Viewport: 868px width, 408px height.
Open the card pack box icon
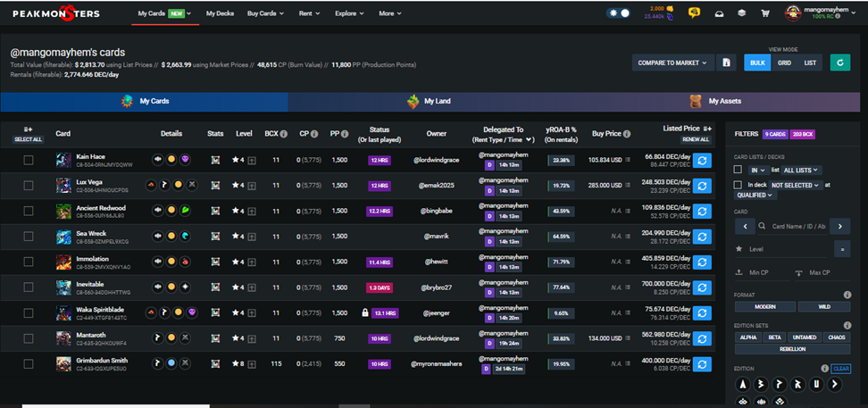click(x=741, y=14)
